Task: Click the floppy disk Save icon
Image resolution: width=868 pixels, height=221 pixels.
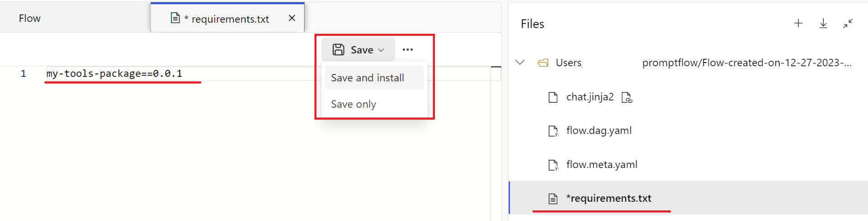Action: [x=338, y=50]
